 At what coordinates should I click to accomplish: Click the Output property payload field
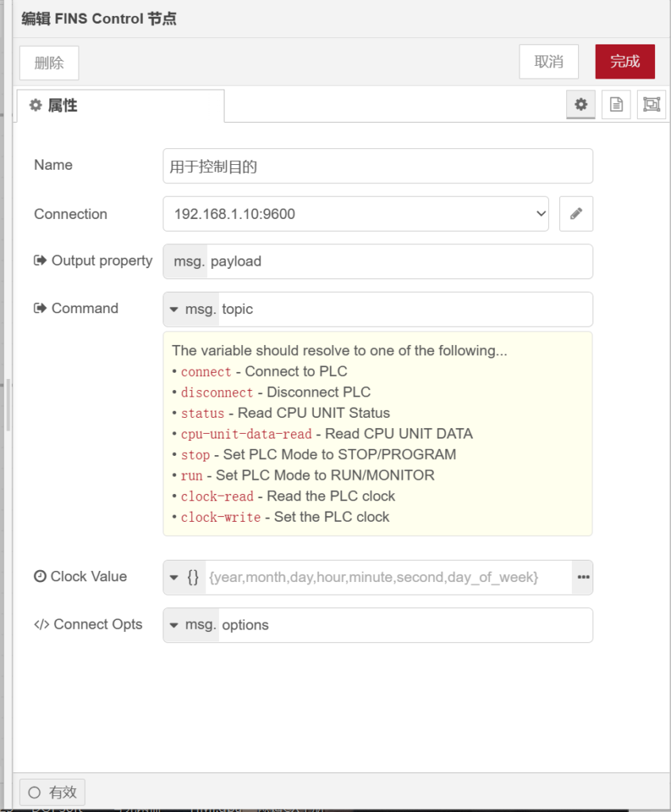pos(399,262)
